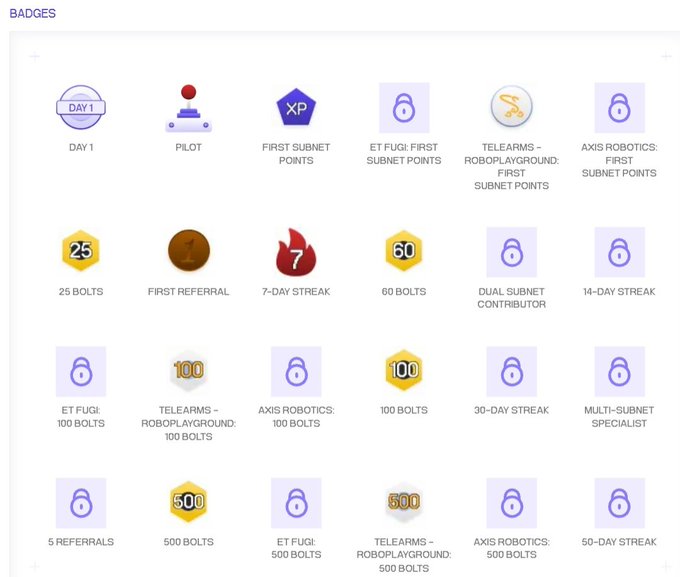
Task: Click the '500 BOLTS' label under gold badge
Action: click(x=189, y=542)
